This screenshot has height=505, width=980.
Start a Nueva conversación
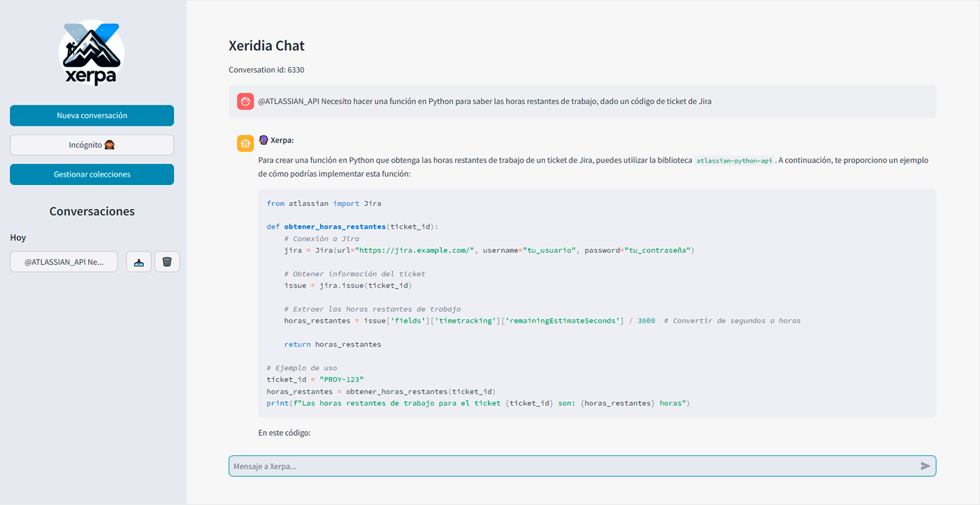tap(92, 115)
